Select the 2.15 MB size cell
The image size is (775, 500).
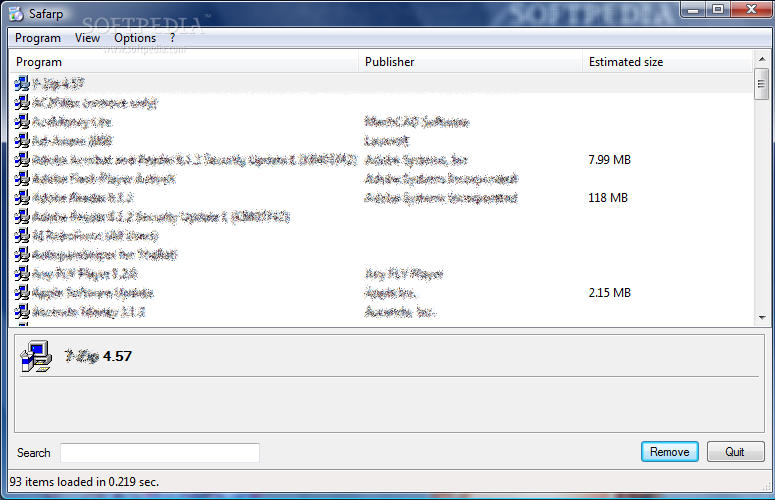point(609,292)
